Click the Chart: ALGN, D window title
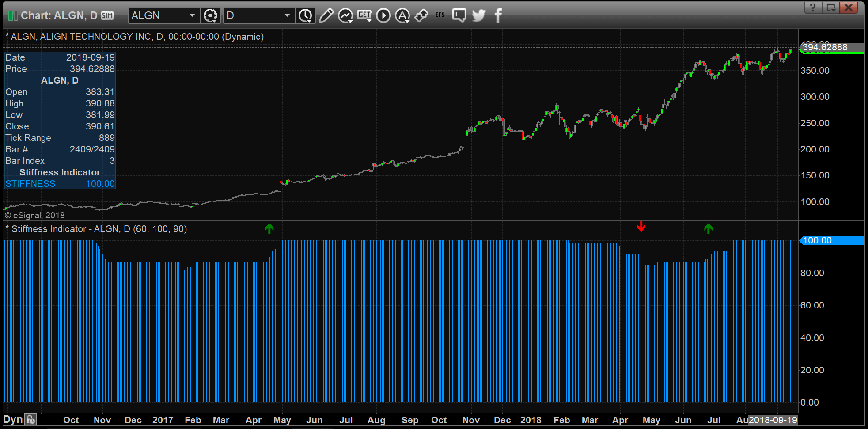Image resolution: width=868 pixels, height=429 pixels. [59, 15]
